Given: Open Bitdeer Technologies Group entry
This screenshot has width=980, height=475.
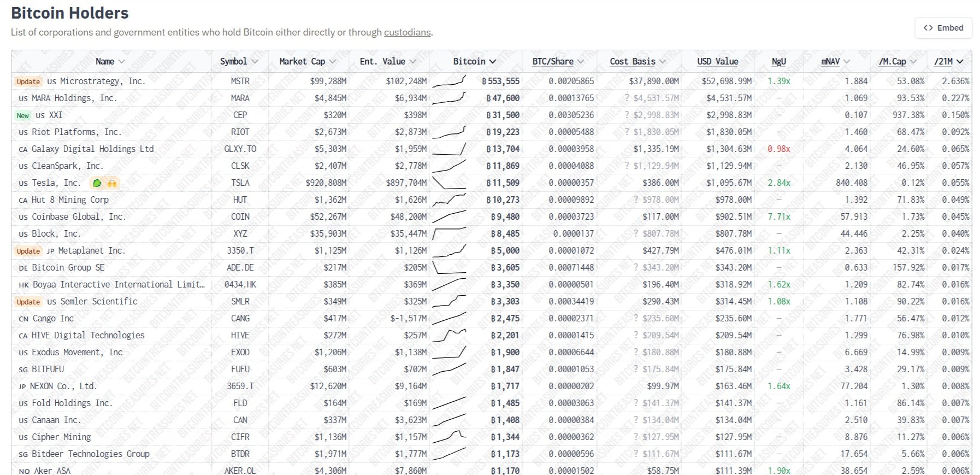Looking at the screenshot, I should pyautogui.click(x=90, y=454).
